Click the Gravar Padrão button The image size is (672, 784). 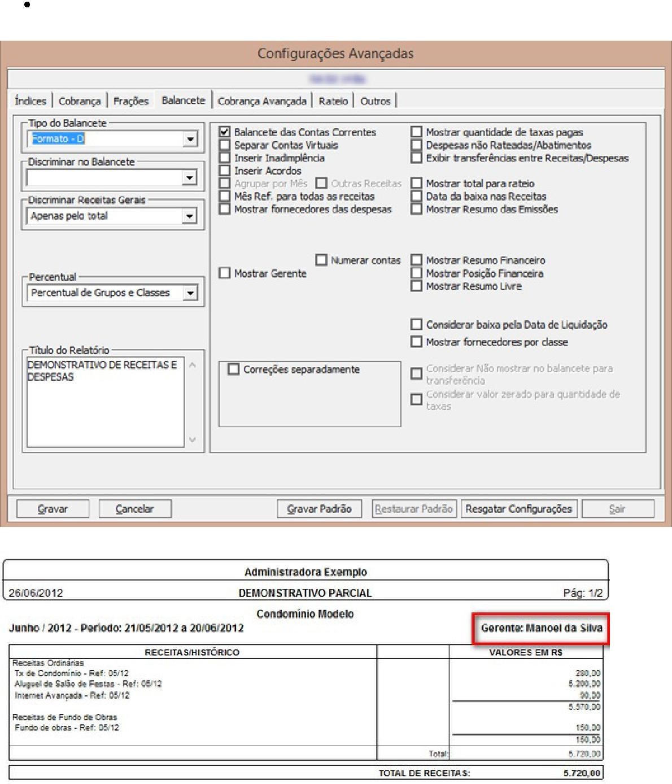(x=319, y=509)
